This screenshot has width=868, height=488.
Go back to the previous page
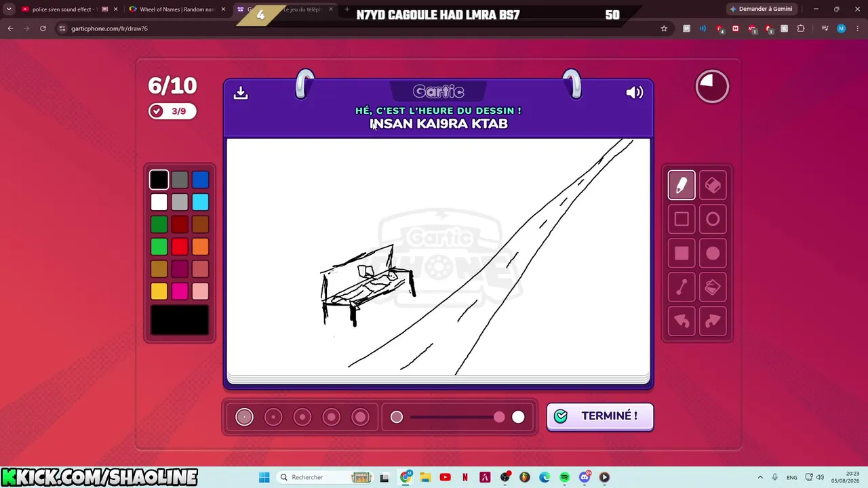(x=10, y=28)
